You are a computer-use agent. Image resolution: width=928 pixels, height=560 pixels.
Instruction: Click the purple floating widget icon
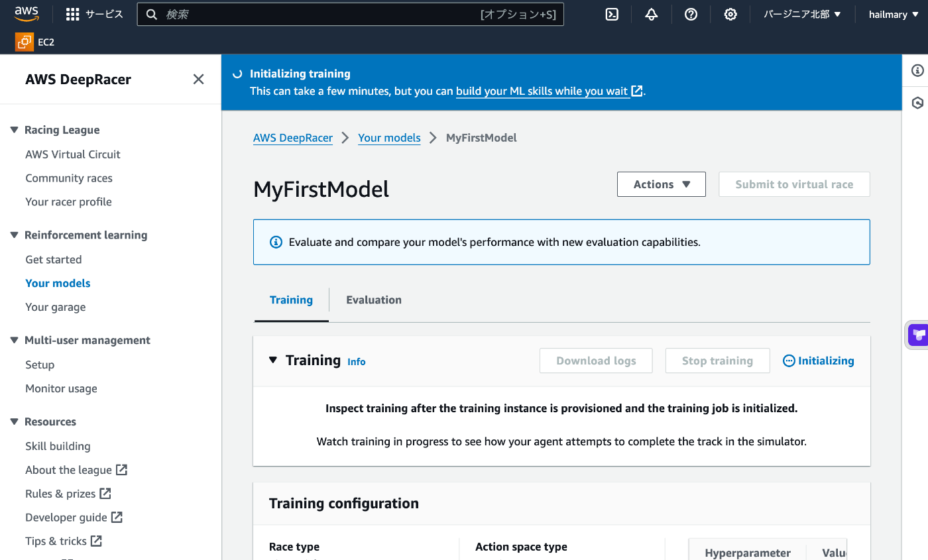918,334
